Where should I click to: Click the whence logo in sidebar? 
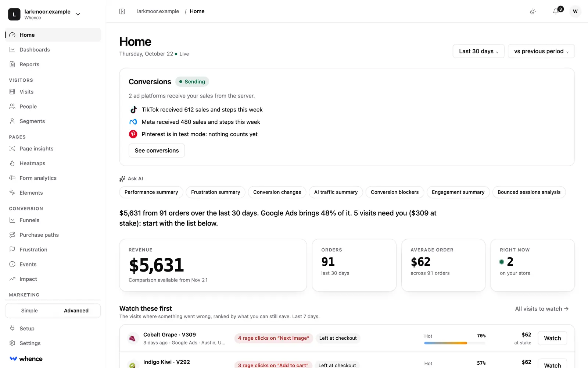tap(26, 359)
